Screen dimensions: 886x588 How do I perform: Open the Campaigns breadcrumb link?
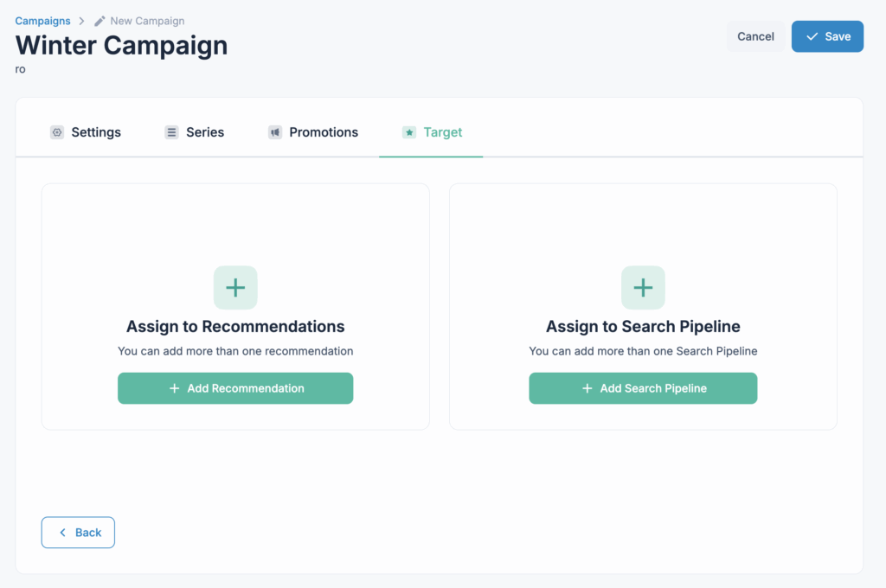click(x=43, y=21)
